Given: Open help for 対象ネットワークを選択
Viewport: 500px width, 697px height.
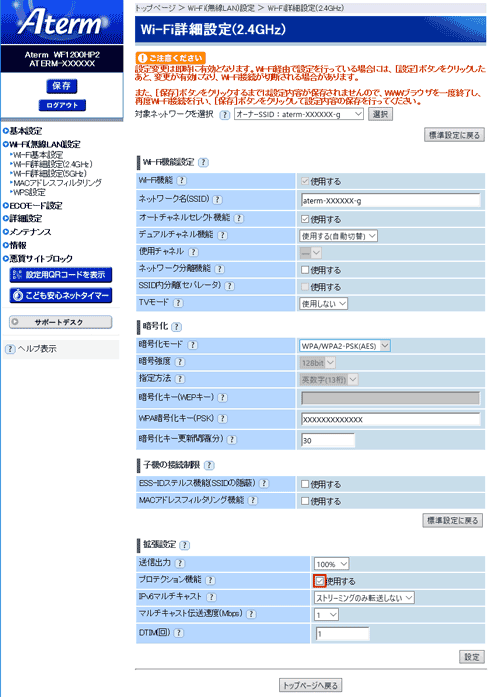Looking at the screenshot, I should pos(225,115).
